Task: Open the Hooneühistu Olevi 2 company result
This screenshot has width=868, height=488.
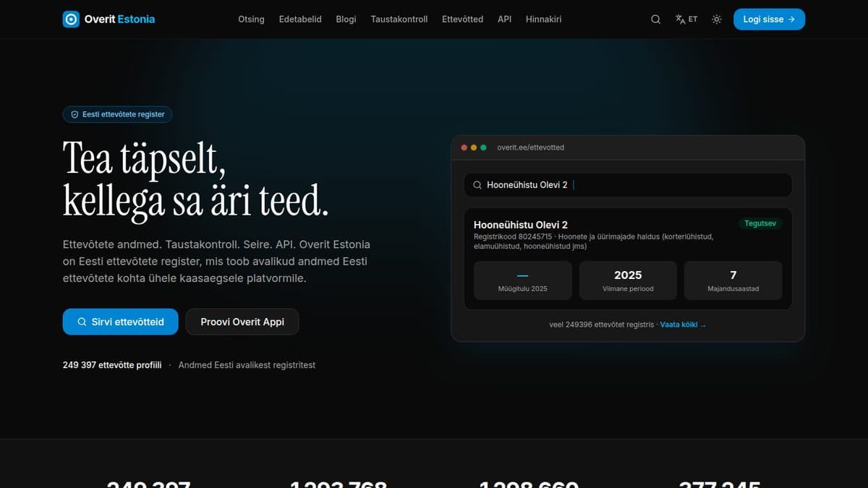Action: click(x=628, y=259)
